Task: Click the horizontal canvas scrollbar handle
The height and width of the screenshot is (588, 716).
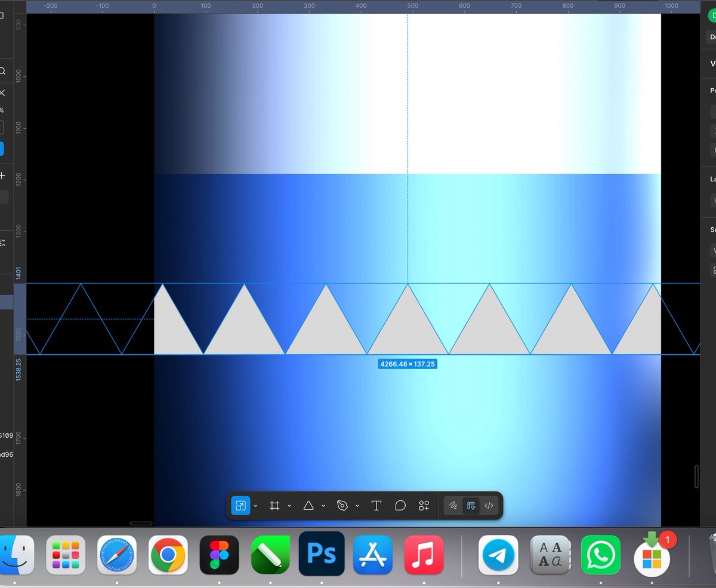Action: click(141, 523)
